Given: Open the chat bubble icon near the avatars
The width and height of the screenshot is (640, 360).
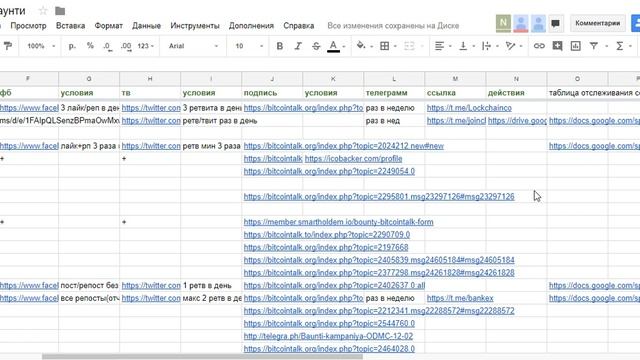Looking at the screenshot, I should [x=555, y=23].
